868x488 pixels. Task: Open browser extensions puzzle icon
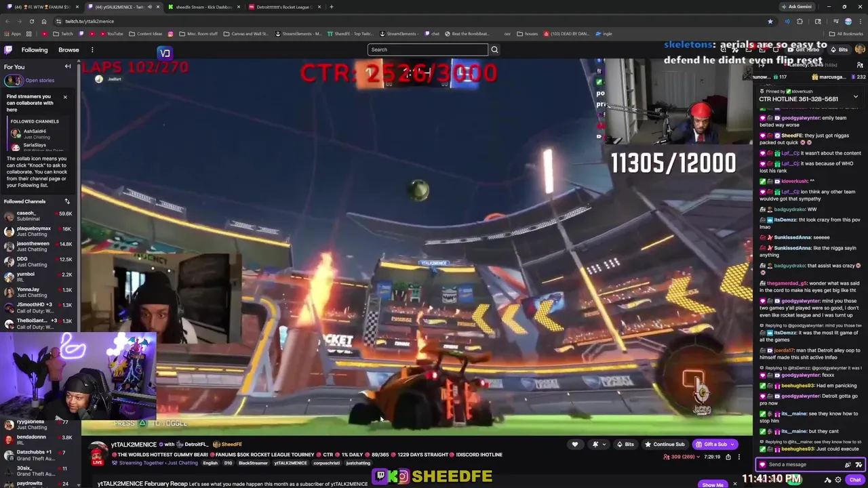pos(800,21)
